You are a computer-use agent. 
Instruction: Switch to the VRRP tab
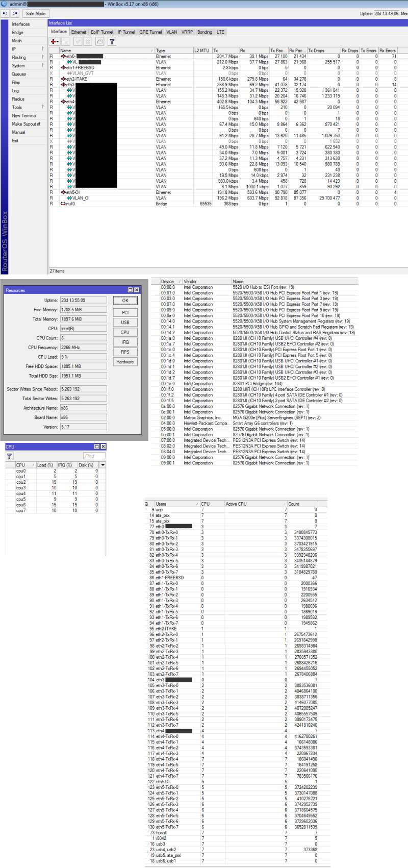[x=187, y=32]
